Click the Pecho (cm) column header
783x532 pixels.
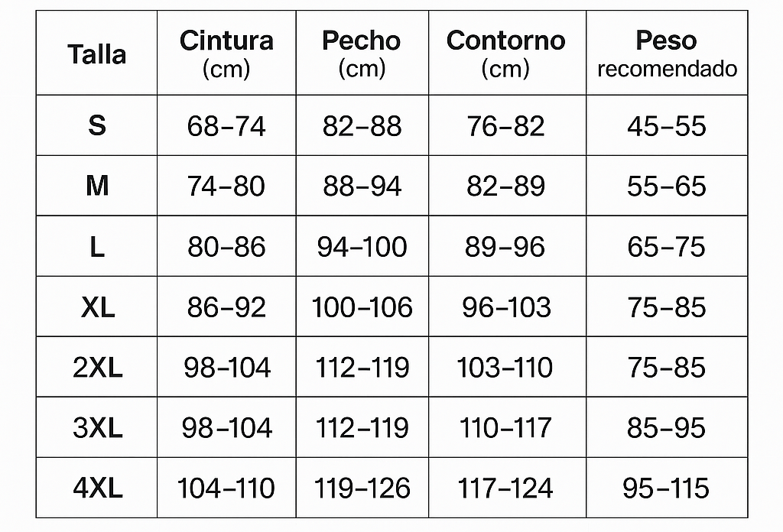(x=362, y=54)
